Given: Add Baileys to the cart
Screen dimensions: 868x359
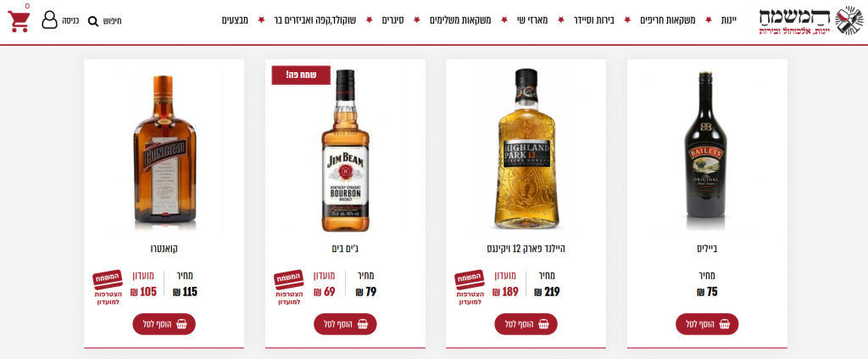Looking at the screenshot, I should click(707, 324).
